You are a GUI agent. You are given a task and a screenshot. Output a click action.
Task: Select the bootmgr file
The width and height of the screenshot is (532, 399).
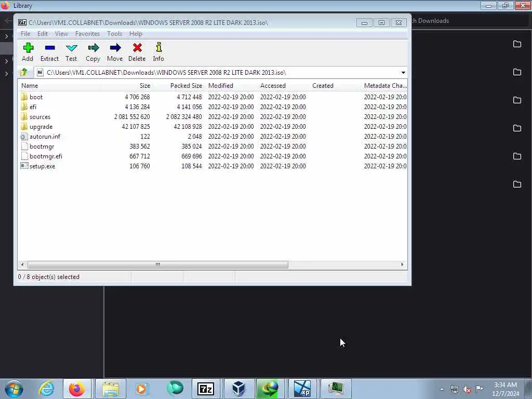point(42,147)
